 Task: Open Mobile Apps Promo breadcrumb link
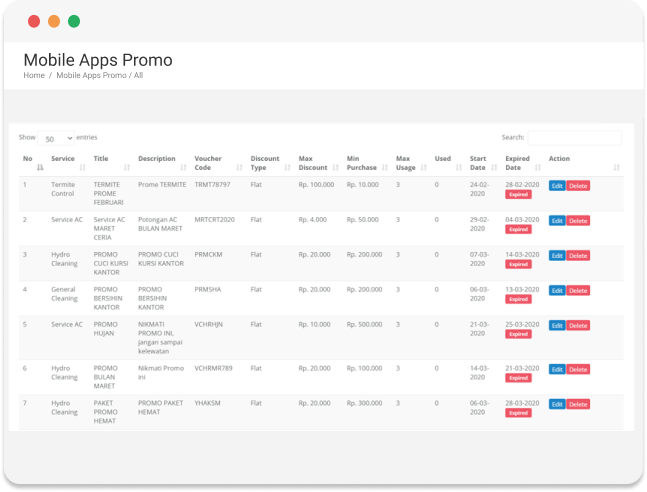pos(91,76)
